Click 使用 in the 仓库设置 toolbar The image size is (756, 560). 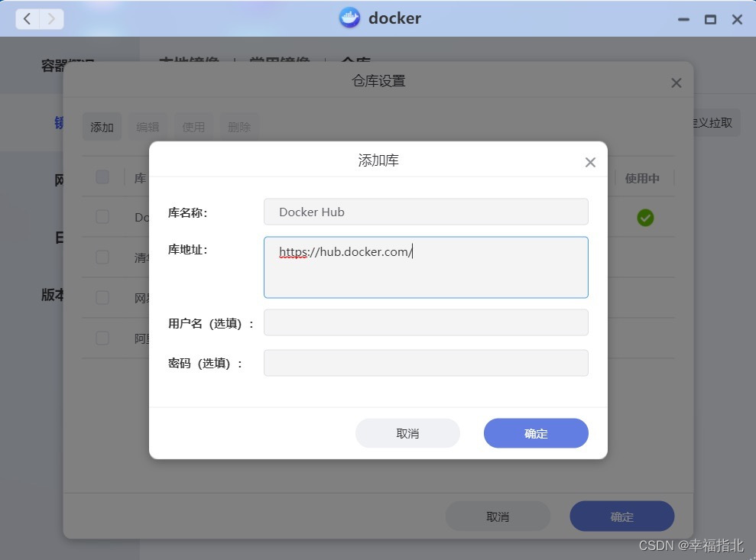(x=193, y=128)
